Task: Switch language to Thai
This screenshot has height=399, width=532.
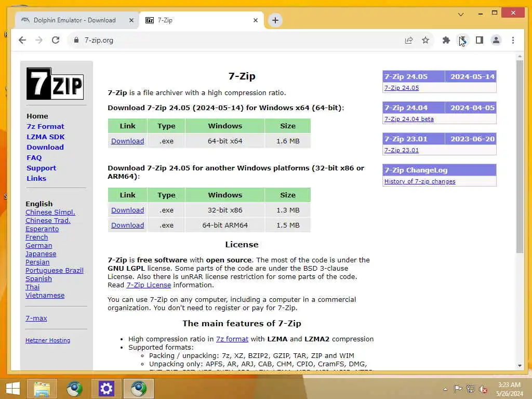Action: [x=32, y=287]
